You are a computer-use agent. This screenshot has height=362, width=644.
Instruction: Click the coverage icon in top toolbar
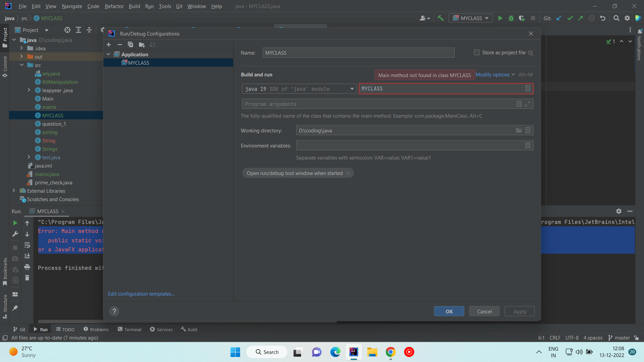(x=522, y=18)
